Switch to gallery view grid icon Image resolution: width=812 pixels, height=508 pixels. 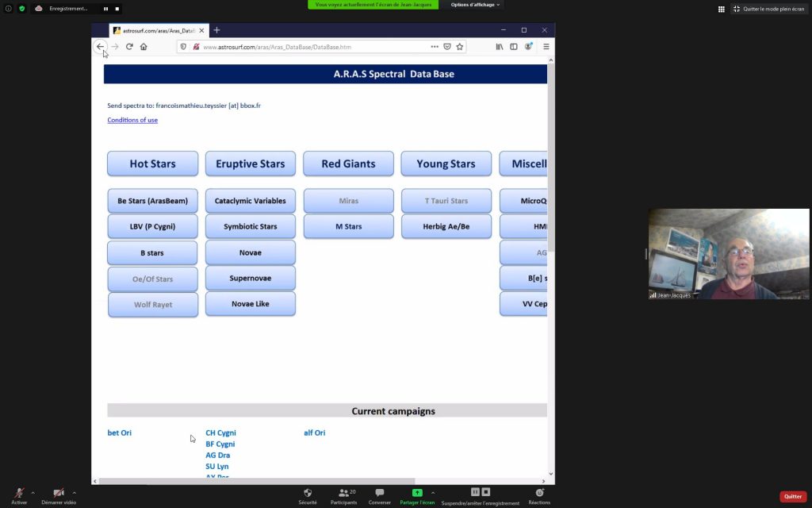(x=721, y=9)
